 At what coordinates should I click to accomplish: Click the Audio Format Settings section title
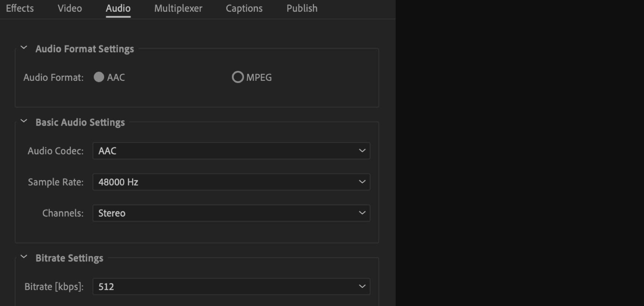coord(84,49)
